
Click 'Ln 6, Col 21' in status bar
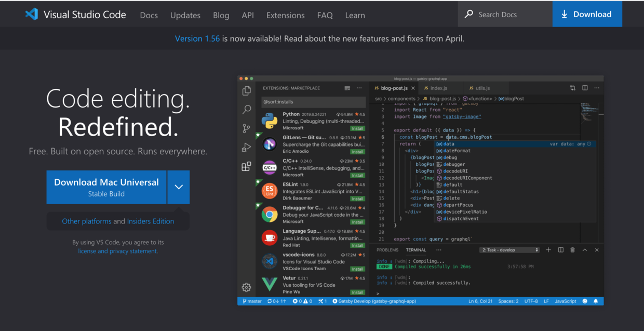coord(480,301)
